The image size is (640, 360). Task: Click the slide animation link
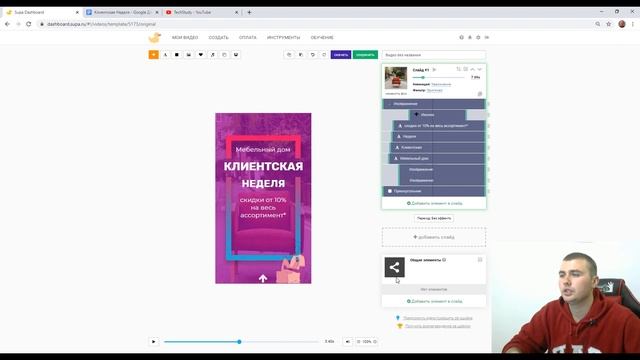point(441,84)
